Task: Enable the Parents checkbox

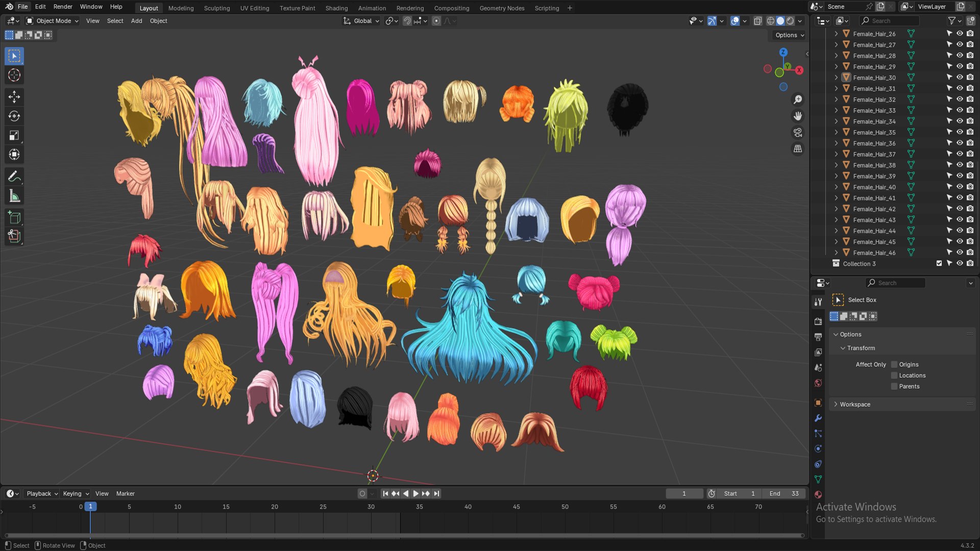Action: pos(894,386)
